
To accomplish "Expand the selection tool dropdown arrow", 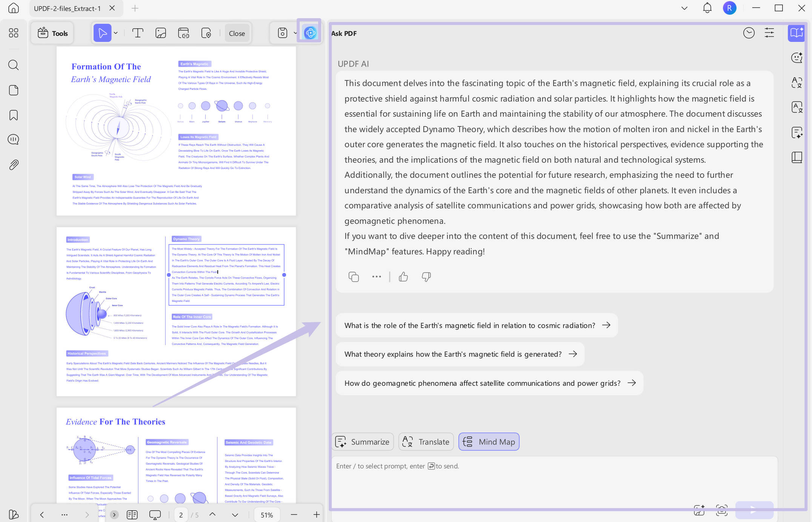I will tap(116, 33).
